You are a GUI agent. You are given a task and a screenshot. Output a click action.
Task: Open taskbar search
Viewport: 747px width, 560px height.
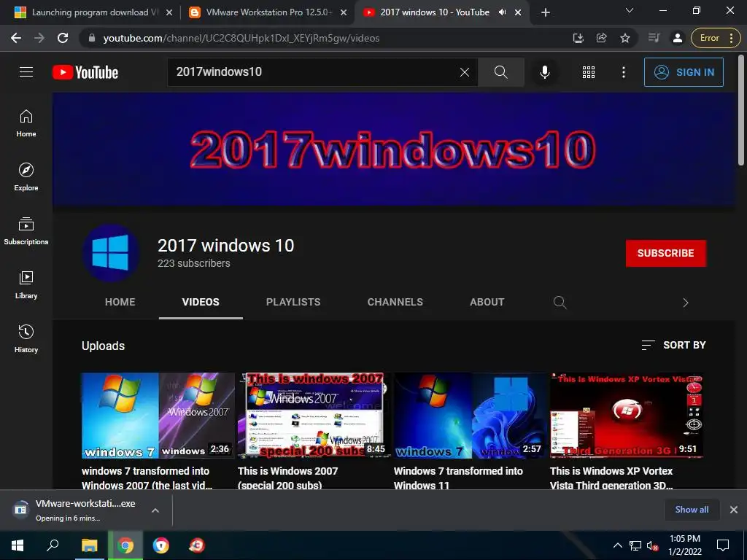coord(53,545)
